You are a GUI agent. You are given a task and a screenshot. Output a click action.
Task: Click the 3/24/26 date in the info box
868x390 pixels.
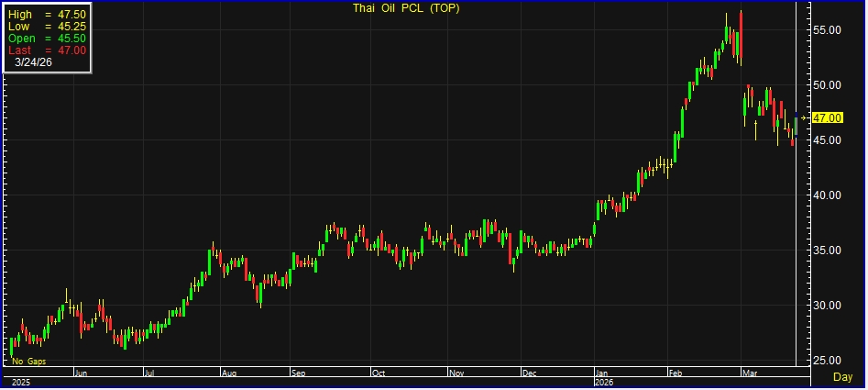tap(34, 61)
